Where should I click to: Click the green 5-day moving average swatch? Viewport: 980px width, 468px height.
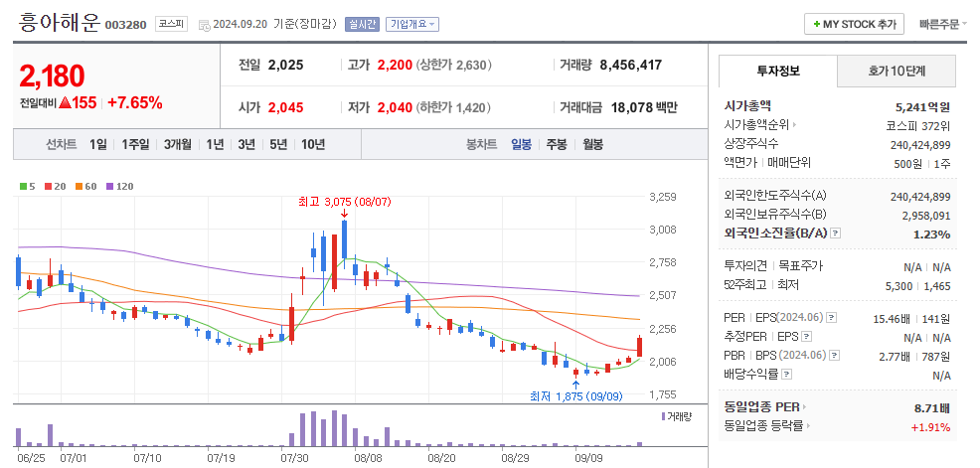(23, 186)
